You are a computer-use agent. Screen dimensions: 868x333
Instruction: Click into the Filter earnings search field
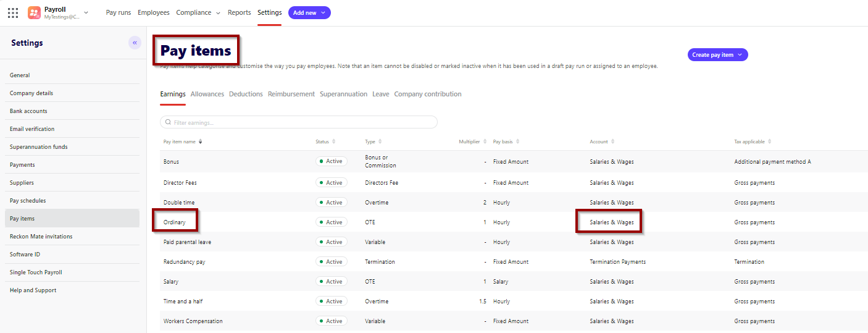click(299, 122)
